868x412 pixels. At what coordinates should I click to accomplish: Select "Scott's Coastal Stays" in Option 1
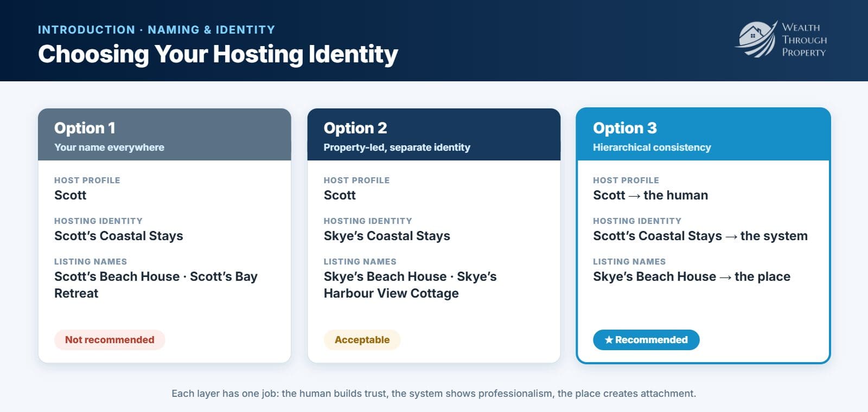pyautogui.click(x=119, y=236)
